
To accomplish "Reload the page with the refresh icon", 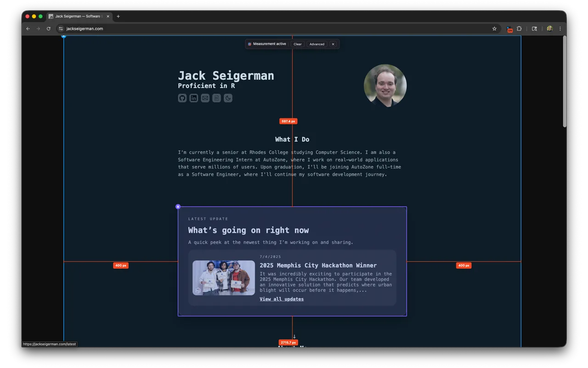I will [x=48, y=29].
